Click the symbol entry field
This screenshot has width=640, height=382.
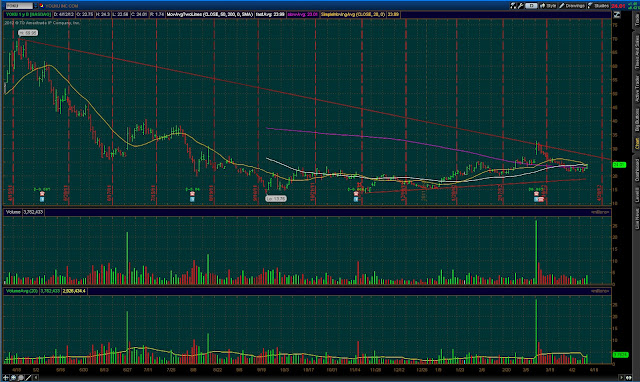coord(19,6)
